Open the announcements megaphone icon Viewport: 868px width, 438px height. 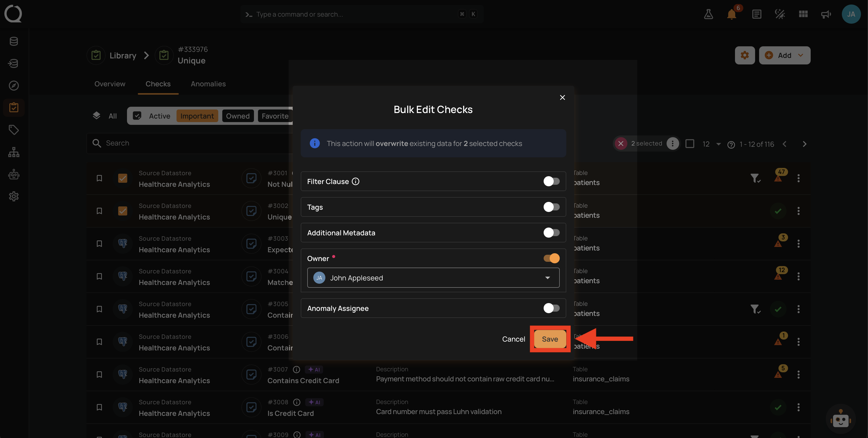pyautogui.click(x=826, y=14)
